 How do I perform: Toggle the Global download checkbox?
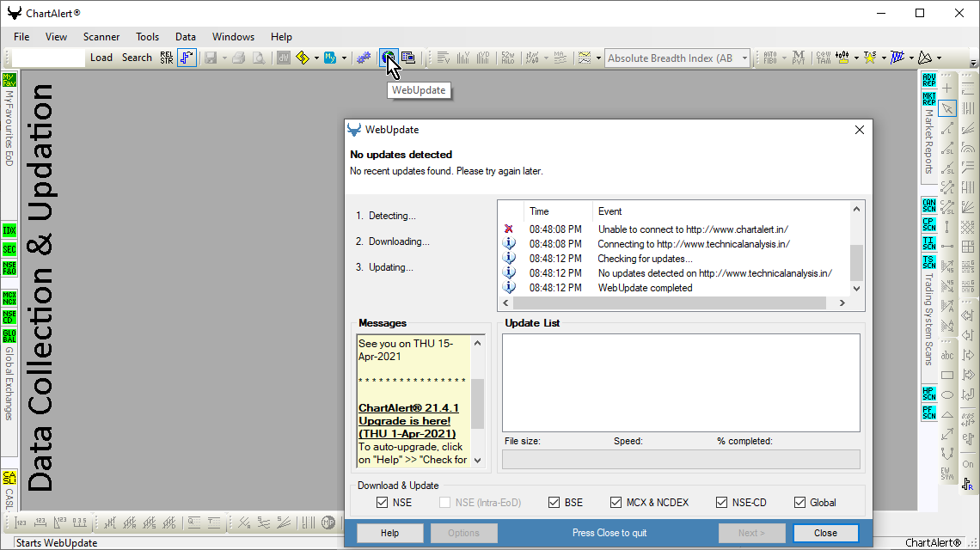(x=799, y=503)
